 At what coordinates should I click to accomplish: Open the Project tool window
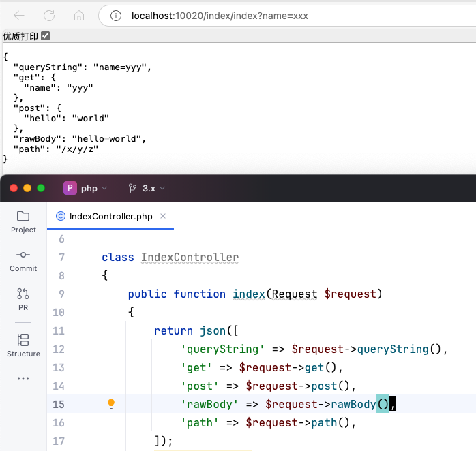[23, 221]
